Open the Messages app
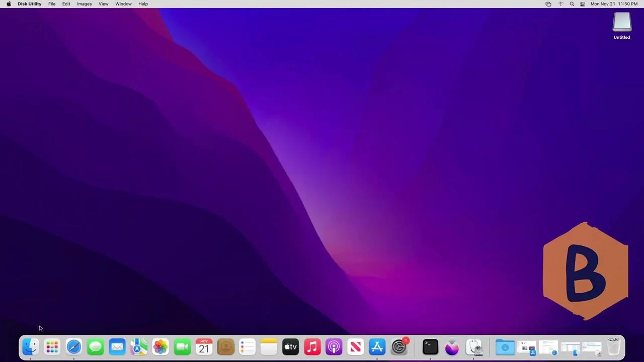The width and height of the screenshot is (644, 362). [x=95, y=346]
